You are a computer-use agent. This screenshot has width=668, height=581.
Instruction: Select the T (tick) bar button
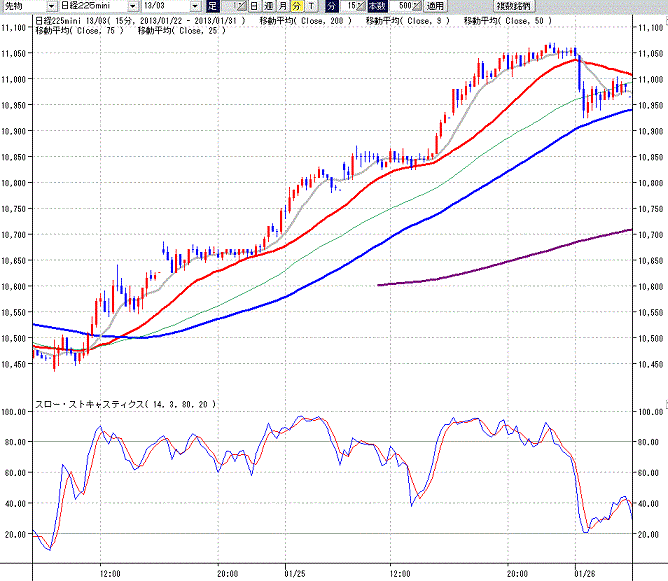(x=311, y=6)
